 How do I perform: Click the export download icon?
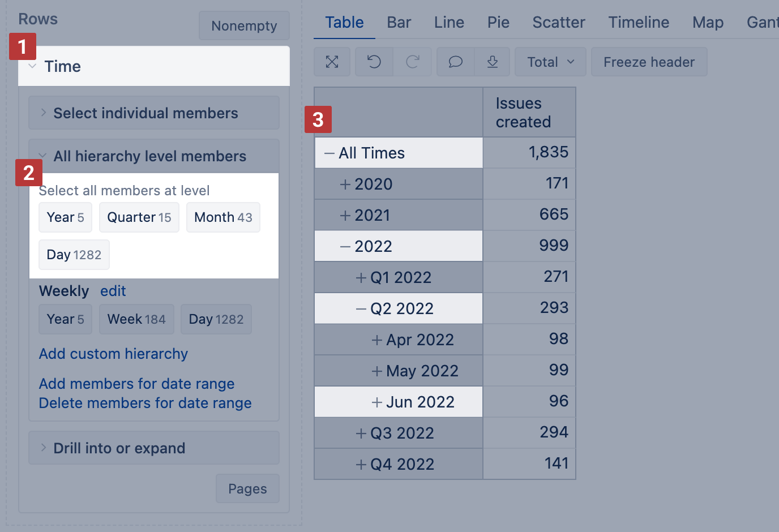click(x=493, y=62)
